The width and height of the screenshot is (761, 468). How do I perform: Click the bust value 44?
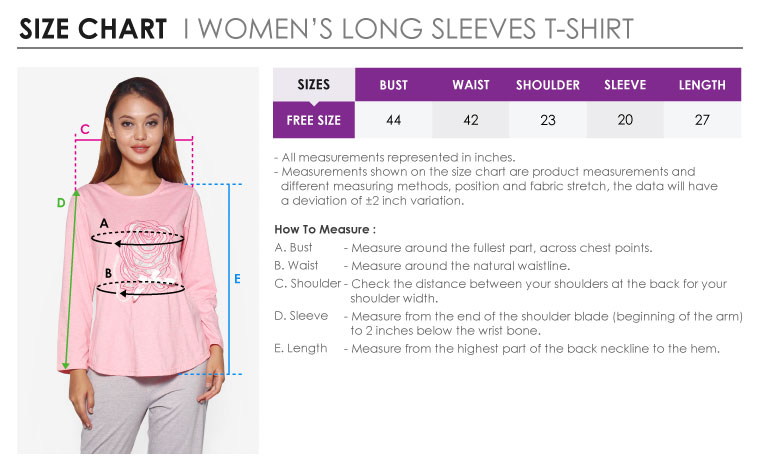pyautogui.click(x=394, y=120)
